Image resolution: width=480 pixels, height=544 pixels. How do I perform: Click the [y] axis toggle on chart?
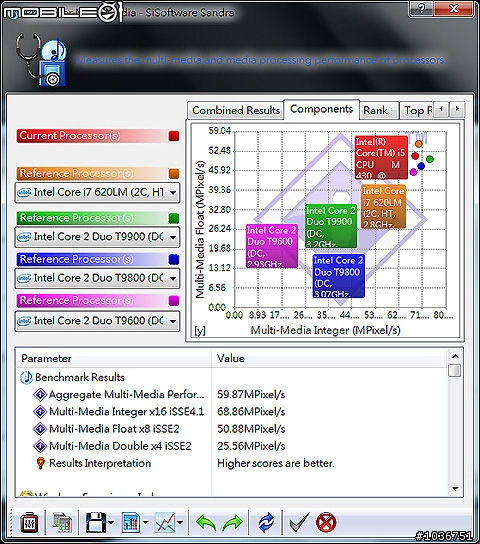[x=200, y=331]
